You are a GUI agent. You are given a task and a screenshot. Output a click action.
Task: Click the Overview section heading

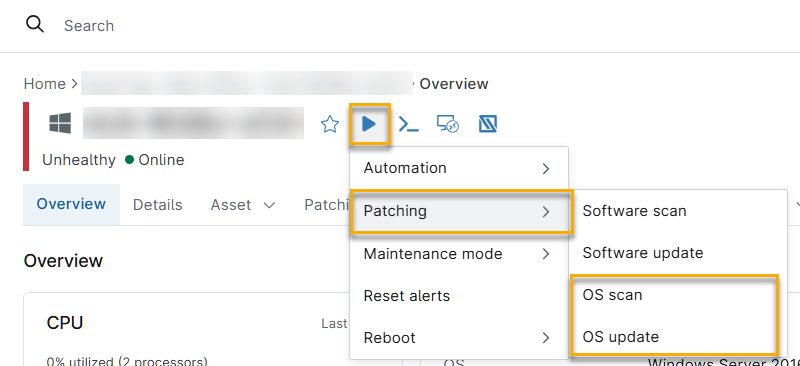point(63,261)
